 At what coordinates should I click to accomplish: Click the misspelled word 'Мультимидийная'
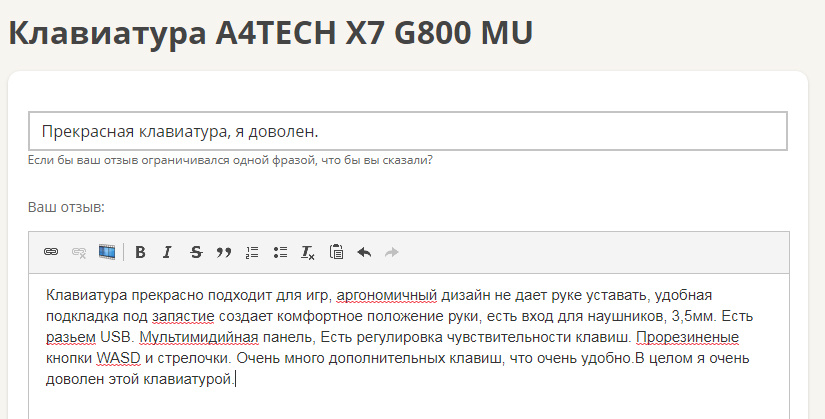199,337
